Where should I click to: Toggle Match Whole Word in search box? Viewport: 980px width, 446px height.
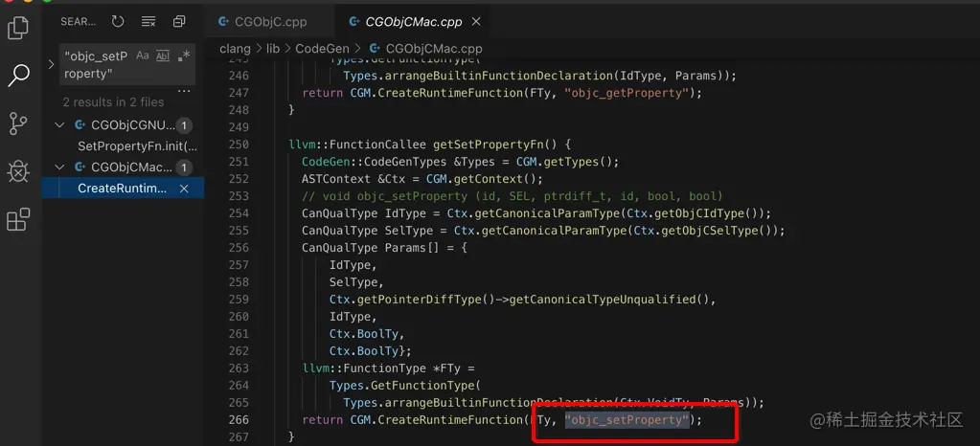click(x=163, y=56)
